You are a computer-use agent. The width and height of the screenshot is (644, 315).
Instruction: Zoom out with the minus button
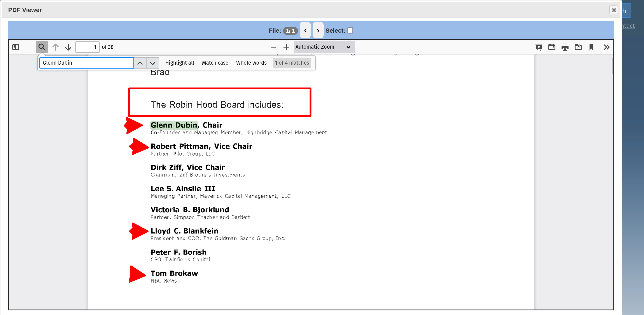click(x=273, y=47)
